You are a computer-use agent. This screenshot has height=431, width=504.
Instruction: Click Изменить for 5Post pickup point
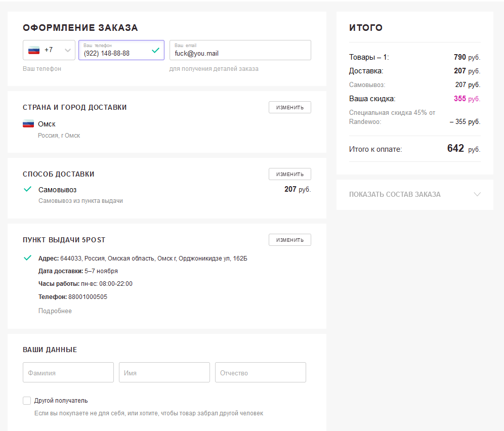tap(289, 240)
